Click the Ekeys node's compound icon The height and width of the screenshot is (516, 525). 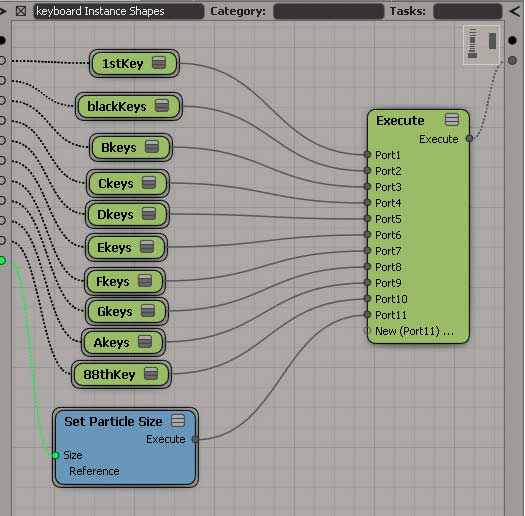(x=147, y=247)
